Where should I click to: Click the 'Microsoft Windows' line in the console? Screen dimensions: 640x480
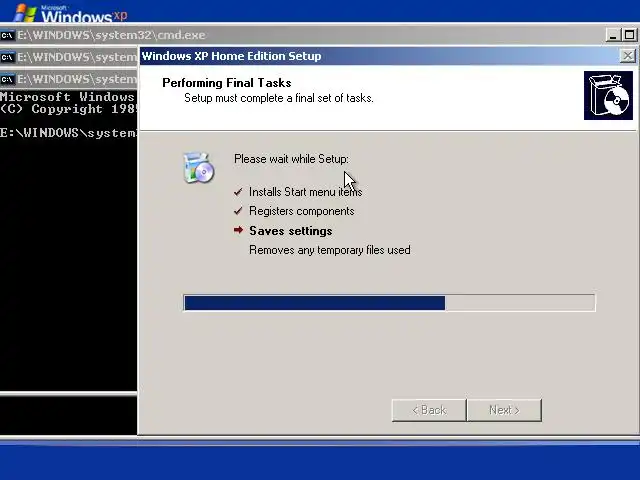[67, 97]
